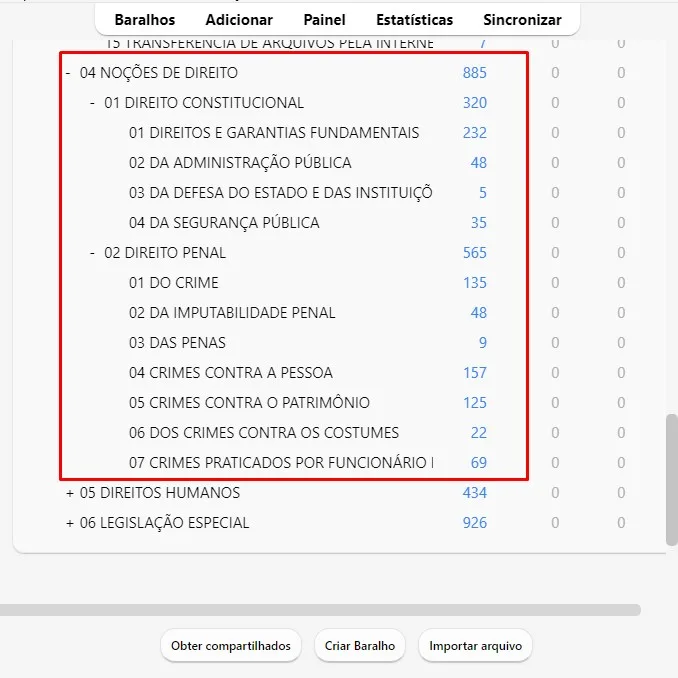The image size is (678, 678).
Task: Collapse the 02 DIREITO PENAL subdeck
Action: point(92,253)
